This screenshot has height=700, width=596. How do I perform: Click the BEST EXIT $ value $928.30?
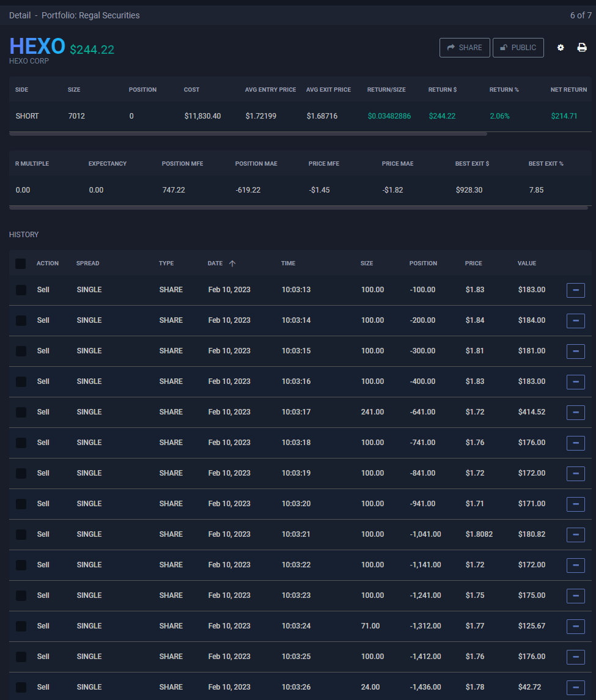coord(469,190)
